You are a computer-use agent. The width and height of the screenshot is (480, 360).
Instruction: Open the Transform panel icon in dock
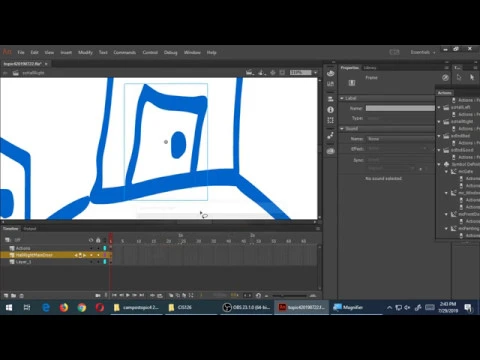pos(330,120)
